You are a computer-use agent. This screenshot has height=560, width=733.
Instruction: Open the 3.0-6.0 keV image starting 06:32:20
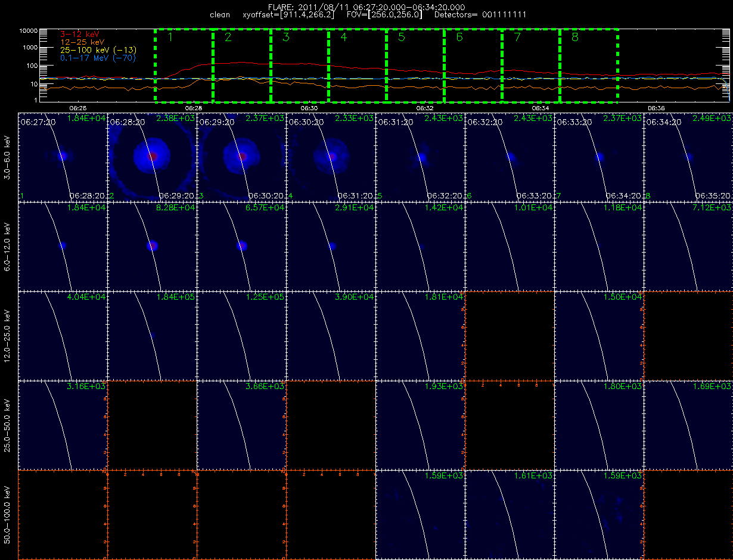510,157
